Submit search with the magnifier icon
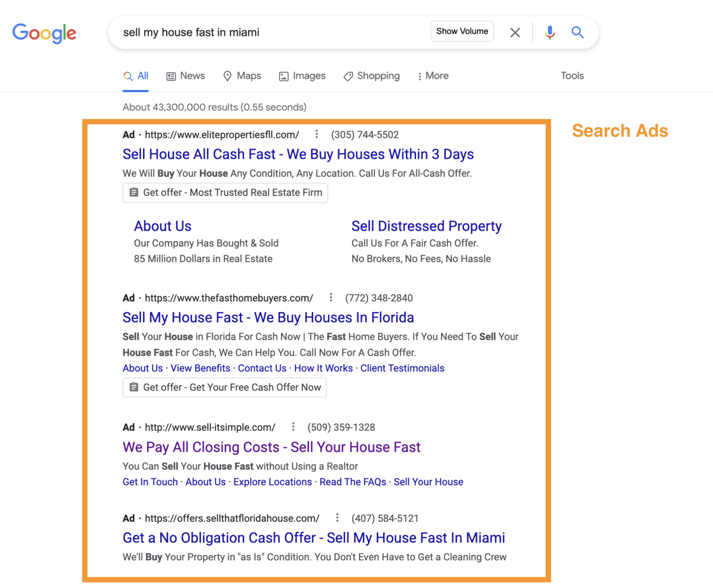The image size is (713, 588). (x=578, y=32)
